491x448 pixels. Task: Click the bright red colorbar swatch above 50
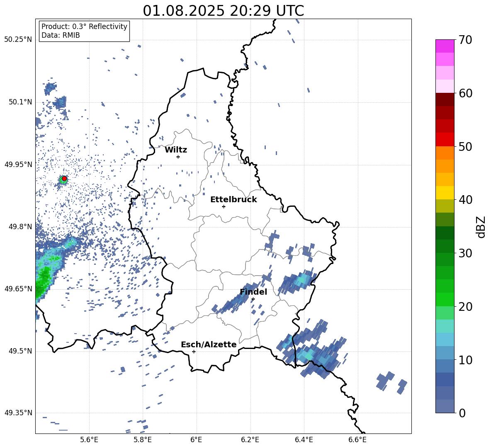445,140
